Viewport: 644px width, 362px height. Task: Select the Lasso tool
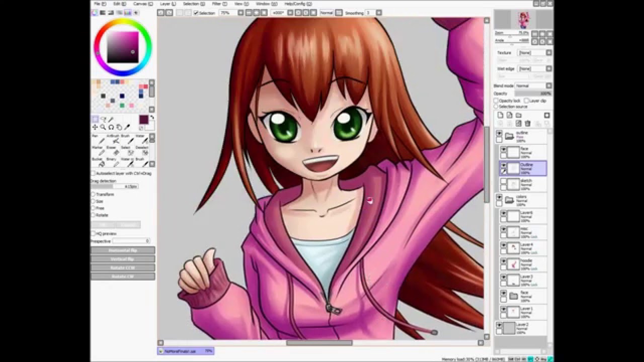pos(104,119)
